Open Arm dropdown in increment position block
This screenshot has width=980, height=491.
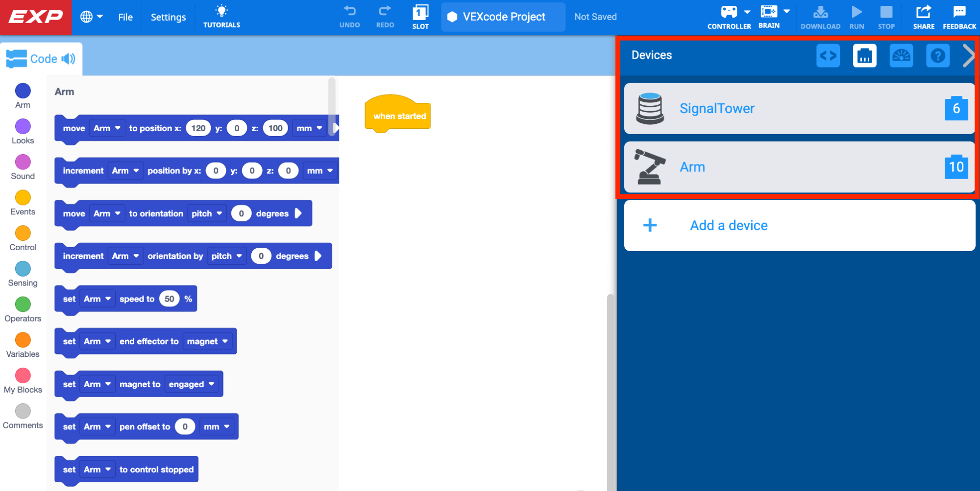pos(125,171)
